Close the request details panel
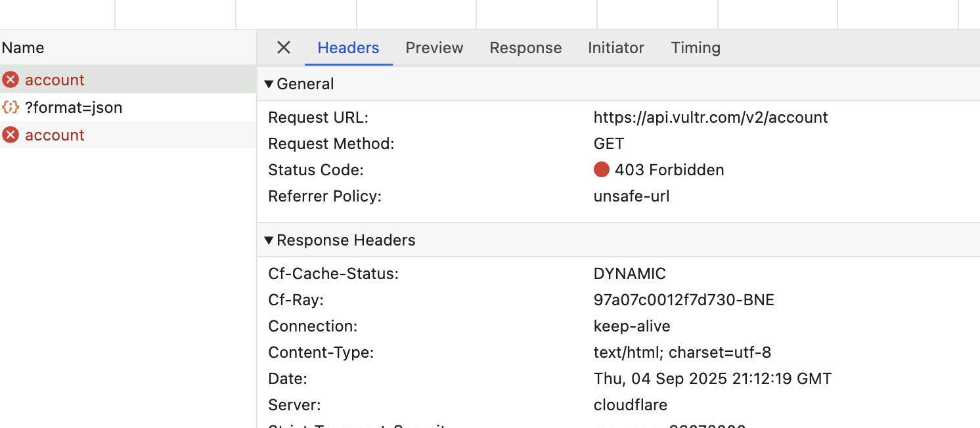 tap(283, 47)
